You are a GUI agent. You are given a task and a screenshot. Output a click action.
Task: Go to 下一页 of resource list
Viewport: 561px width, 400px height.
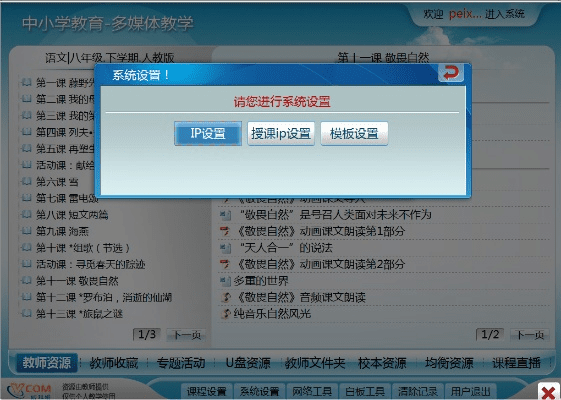pos(531,335)
